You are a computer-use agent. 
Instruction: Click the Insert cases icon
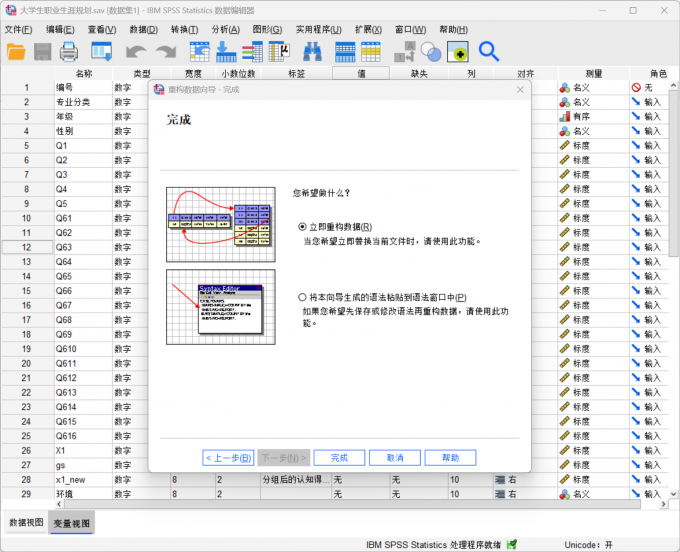[345, 52]
